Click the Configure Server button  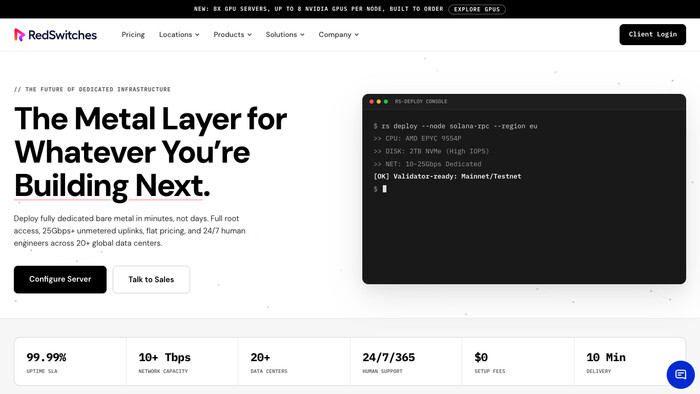60,279
